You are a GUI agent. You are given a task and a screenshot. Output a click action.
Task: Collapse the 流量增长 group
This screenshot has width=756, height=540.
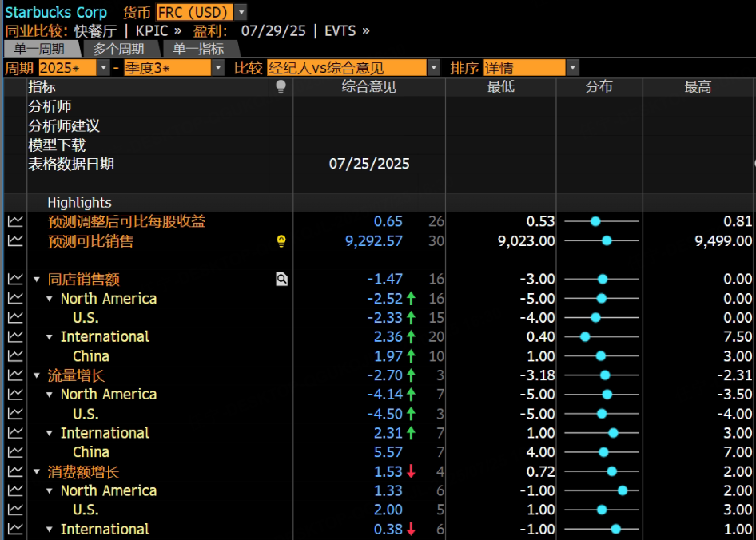tap(37, 375)
